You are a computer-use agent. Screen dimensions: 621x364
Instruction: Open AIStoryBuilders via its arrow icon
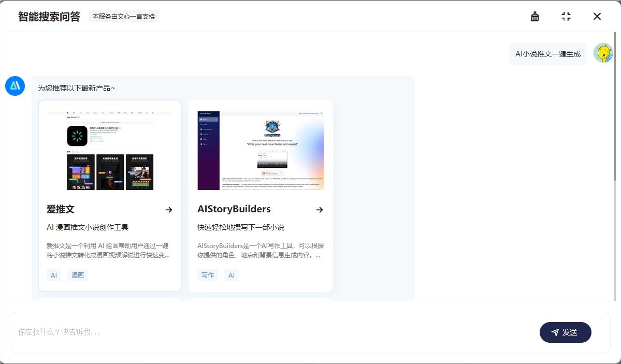(320, 210)
